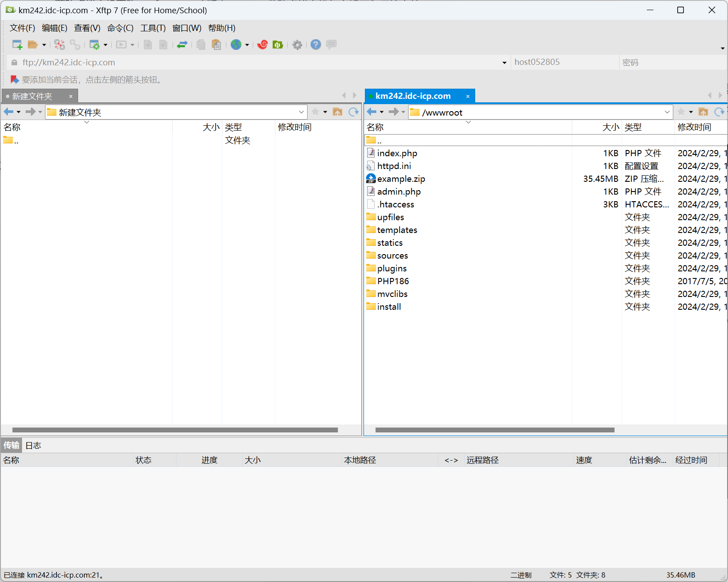
Task: Switch to the 日志 tab
Action: point(33,446)
